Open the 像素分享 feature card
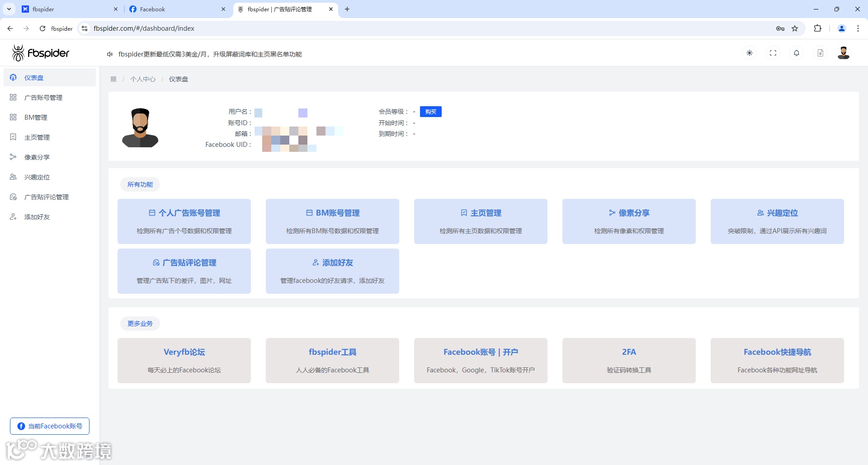Image resolution: width=868 pixels, height=465 pixels. pos(629,221)
